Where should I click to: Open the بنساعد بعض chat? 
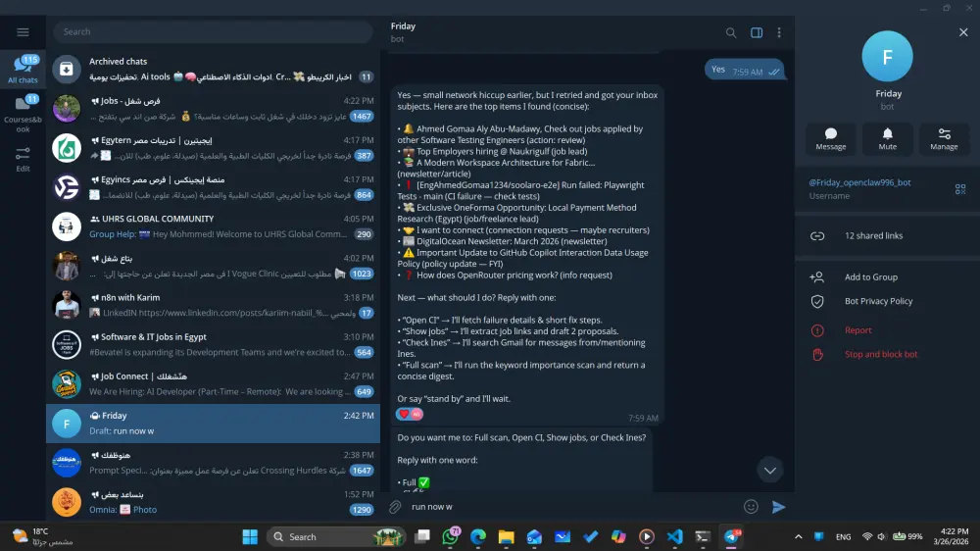click(x=213, y=502)
